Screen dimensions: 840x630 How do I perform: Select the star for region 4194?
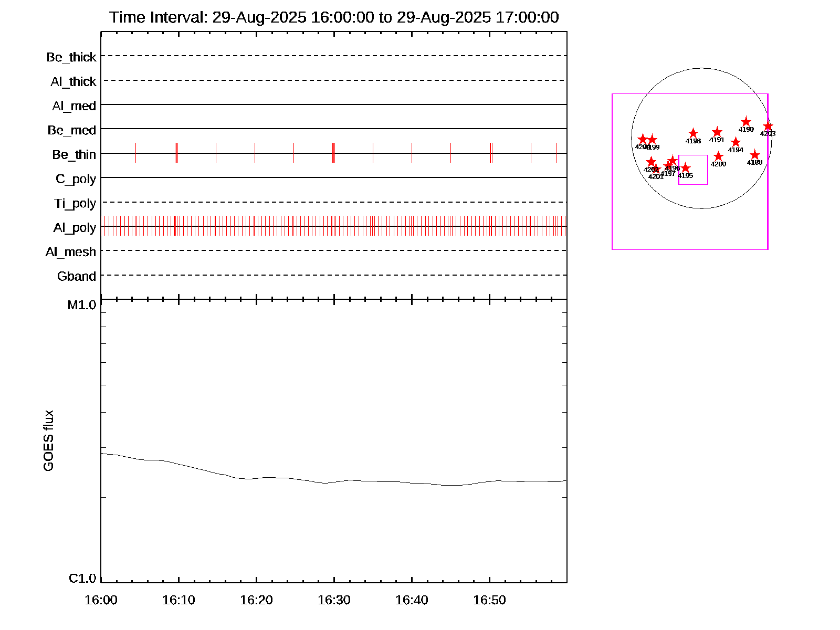[x=736, y=142]
